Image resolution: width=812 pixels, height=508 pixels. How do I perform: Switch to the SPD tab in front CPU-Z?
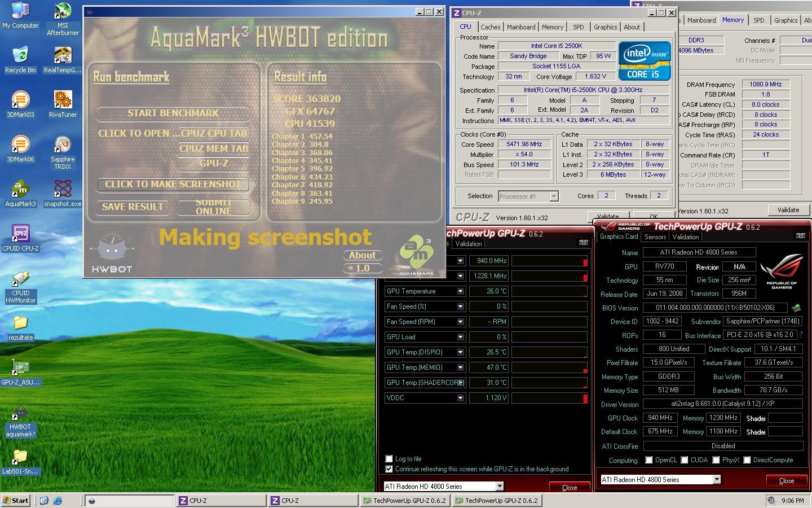(x=579, y=27)
